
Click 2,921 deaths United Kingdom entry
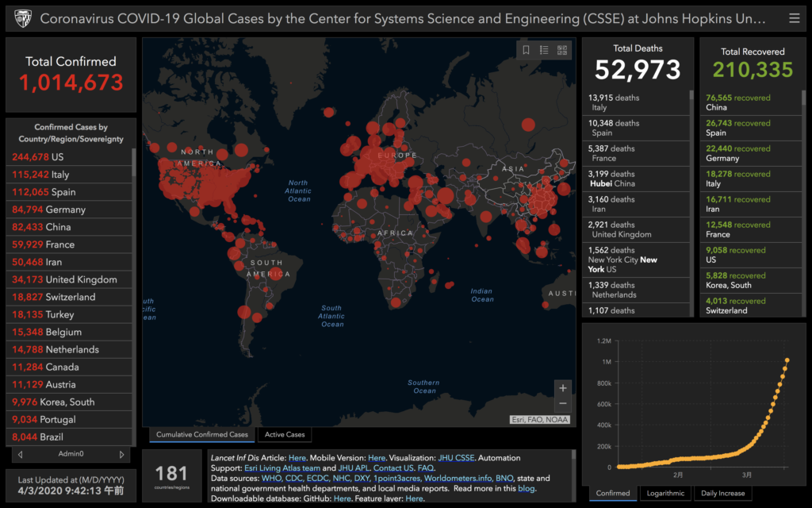[635, 229]
